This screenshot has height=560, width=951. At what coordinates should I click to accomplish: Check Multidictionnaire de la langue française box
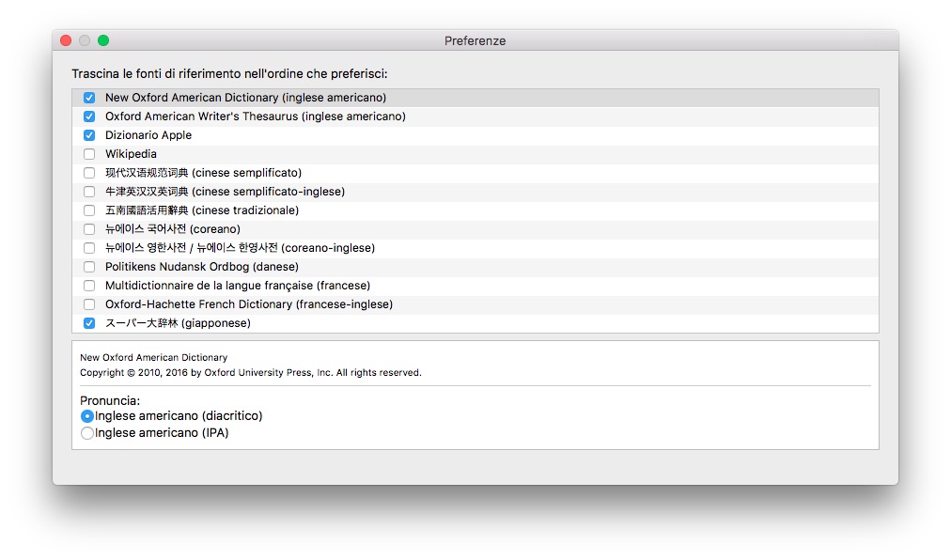click(89, 286)
